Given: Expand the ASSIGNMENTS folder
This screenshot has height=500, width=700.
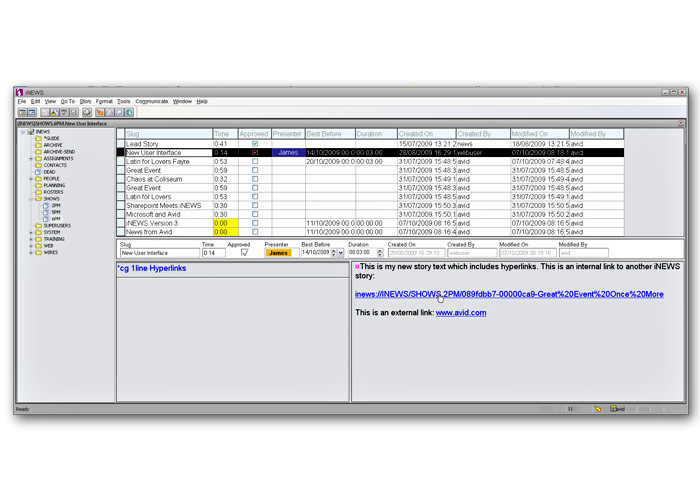Looking at the screenshot, I should [x=31, y=158].
